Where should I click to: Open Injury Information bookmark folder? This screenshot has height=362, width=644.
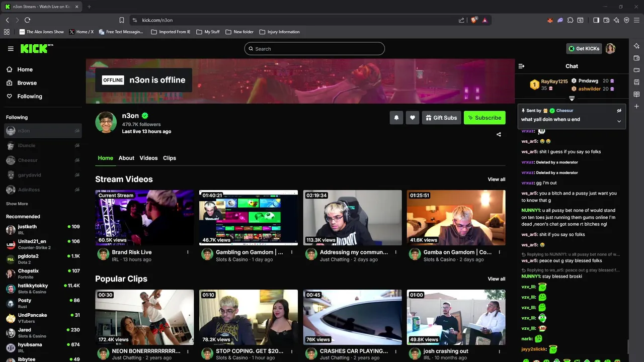point(279,32)
